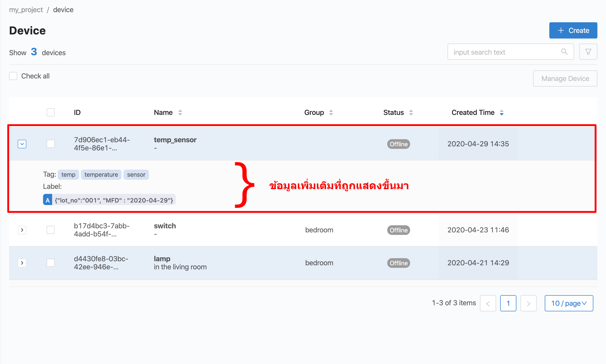Tick the Check all checkbox
606x364 pixels.
pos(13,76)
